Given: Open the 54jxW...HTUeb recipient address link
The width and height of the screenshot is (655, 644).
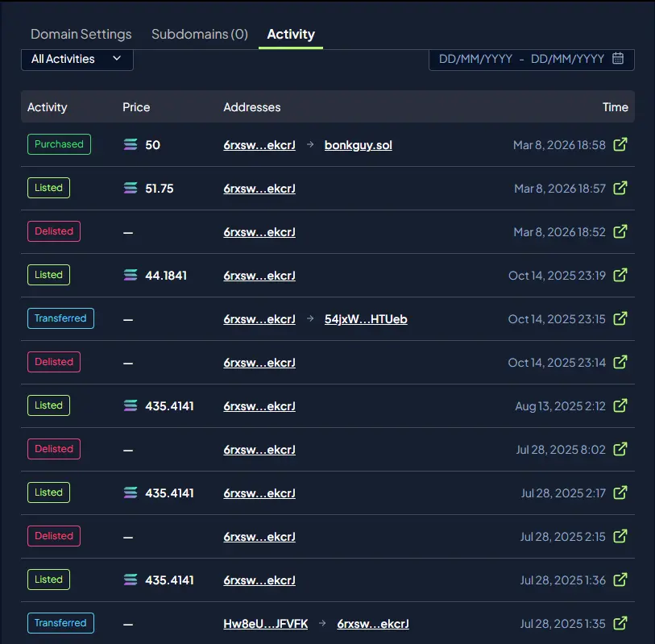Looking at the screenshot, I should click(366, 319).
